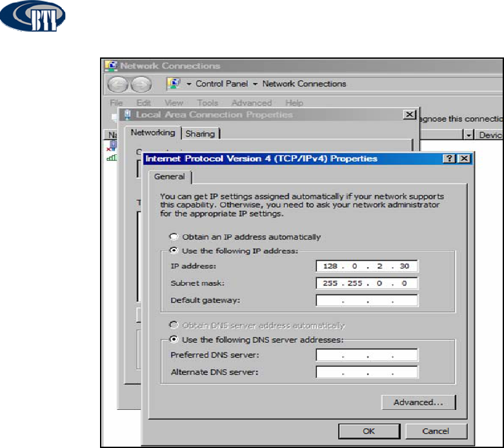
Task: Click the Cancel button
Action: pos(436,431)
